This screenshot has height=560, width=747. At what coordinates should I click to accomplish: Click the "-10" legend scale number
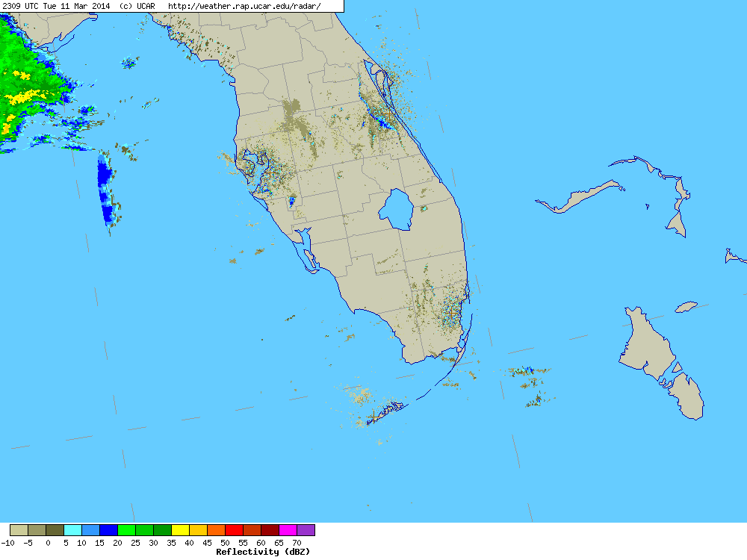tap(8, 543)
